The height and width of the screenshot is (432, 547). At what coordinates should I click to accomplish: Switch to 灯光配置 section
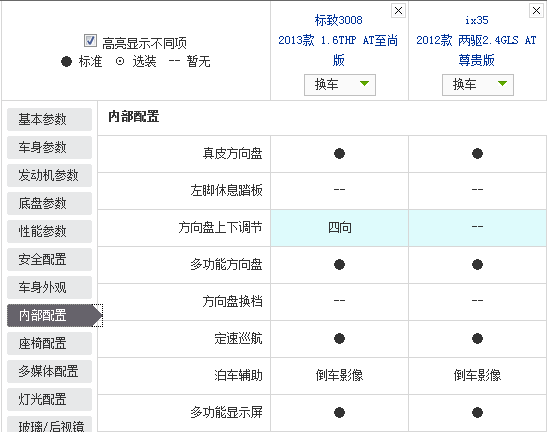[49, 400]
